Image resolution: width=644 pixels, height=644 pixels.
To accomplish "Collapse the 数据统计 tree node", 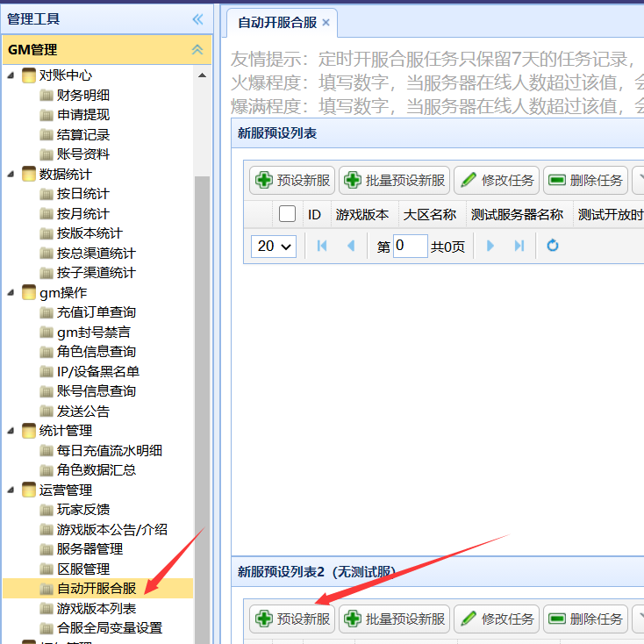I will pyautogui.click(x=11, y=174).
